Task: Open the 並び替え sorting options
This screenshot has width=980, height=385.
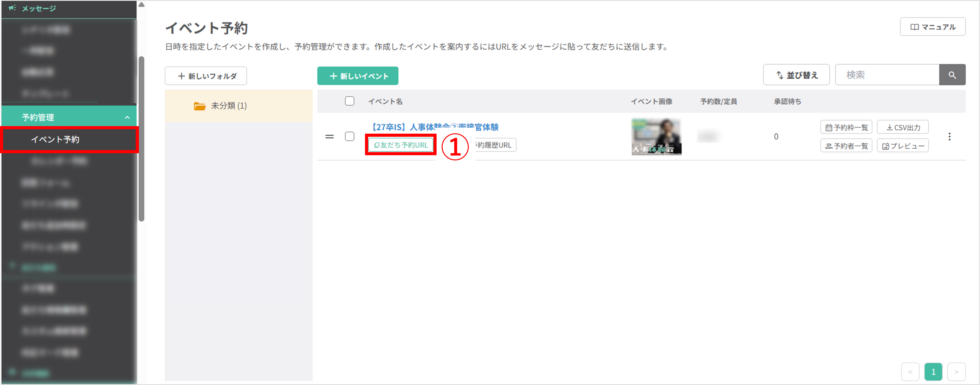Action: click(796, 75)
